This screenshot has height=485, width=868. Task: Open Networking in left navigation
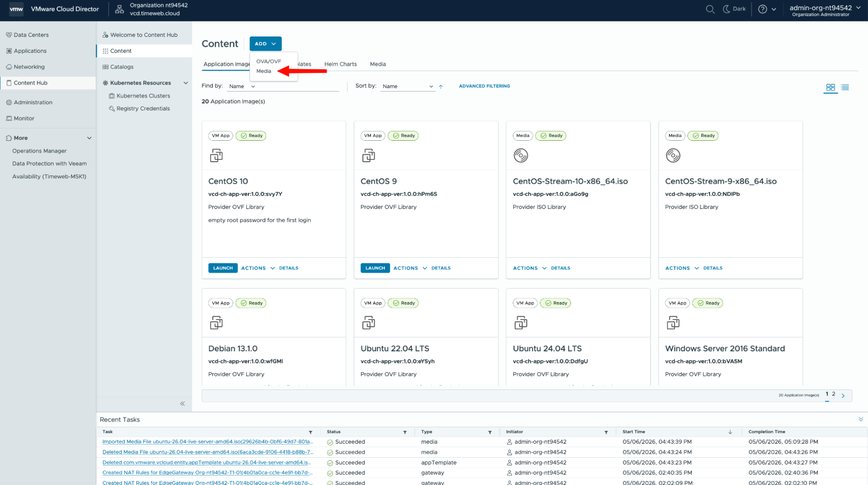29,67
